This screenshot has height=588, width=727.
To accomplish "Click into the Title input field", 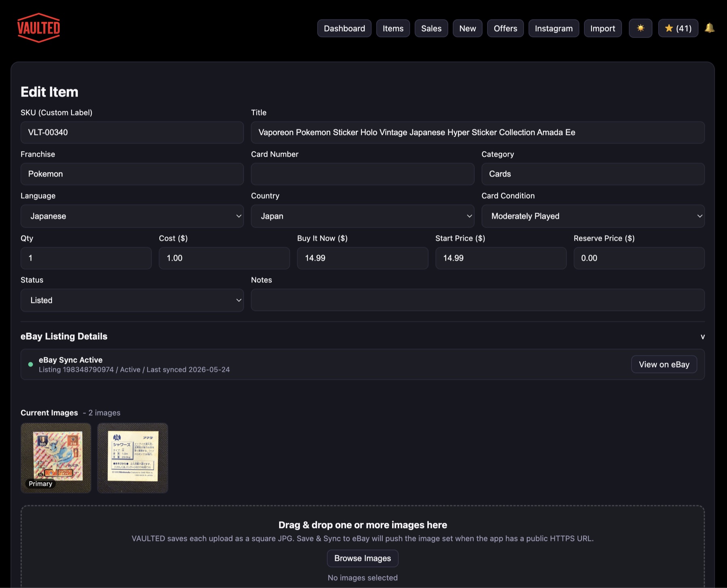I will tap(478, 132).
